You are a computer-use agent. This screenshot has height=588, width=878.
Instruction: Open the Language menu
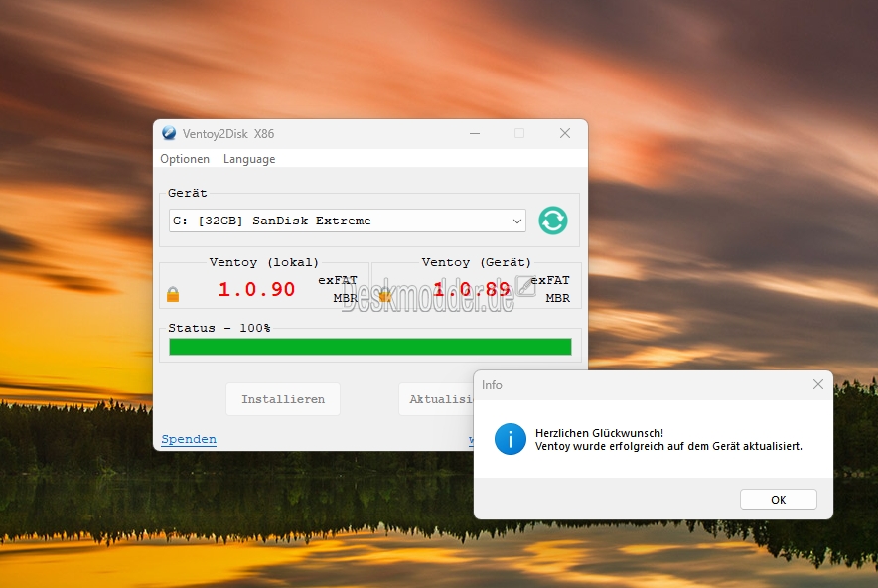(249, 159)
